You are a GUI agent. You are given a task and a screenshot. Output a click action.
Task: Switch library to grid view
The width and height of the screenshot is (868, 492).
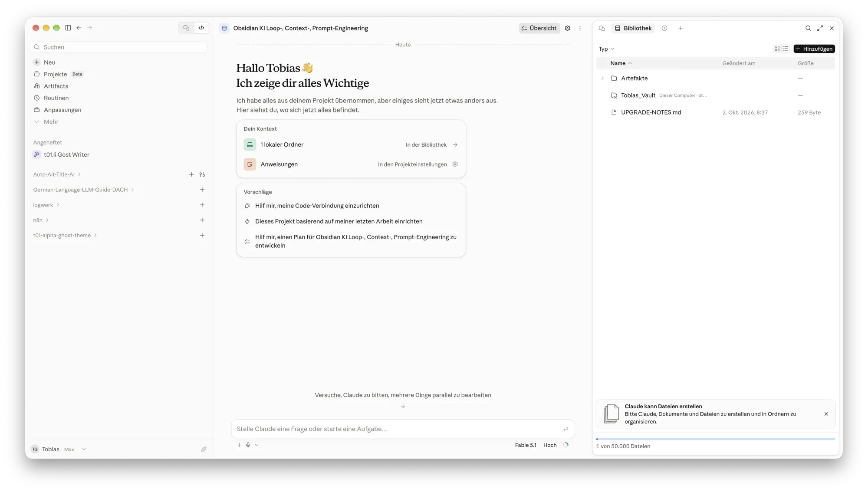(777, 49)
